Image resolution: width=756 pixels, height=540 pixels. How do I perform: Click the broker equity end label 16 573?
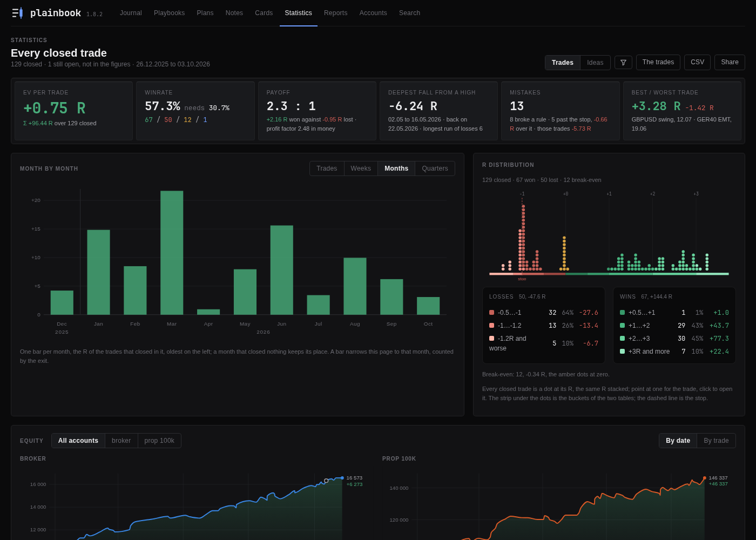pyautogui.click(x=354, y=478)
